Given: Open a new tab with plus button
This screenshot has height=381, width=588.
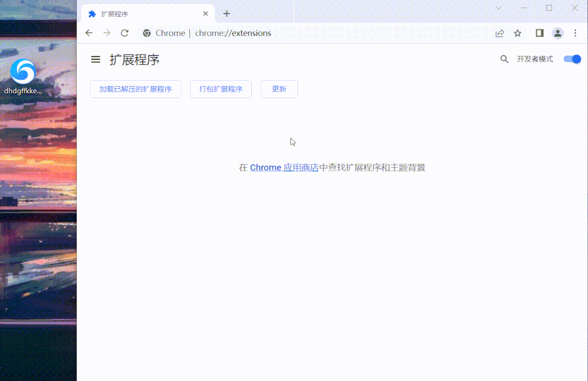Looking at the screenshot, I should click(227, 14).
